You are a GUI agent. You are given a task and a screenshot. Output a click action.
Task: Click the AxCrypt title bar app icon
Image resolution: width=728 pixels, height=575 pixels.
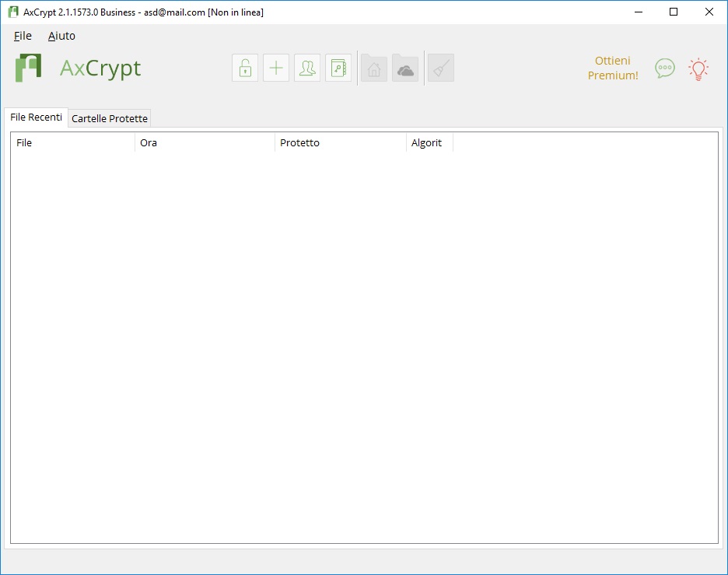(x=13, y=12)
